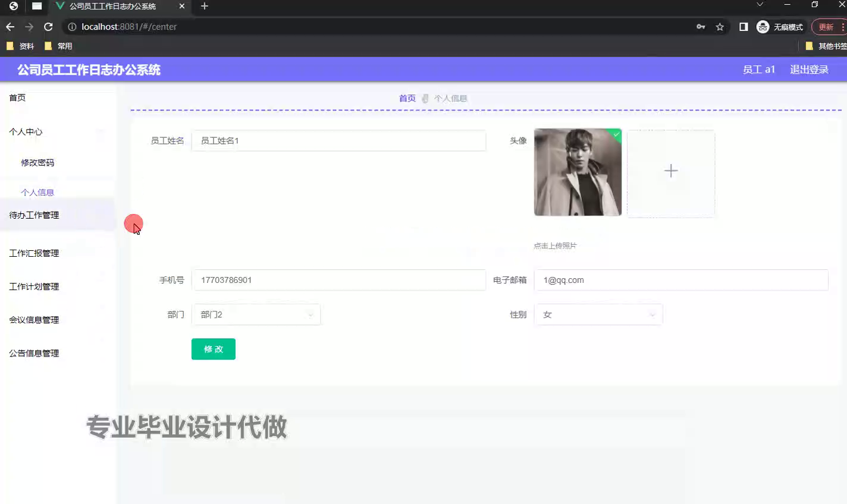Screen dimensions: 847x504
Task: Click the site info icon in the address bar
Action: click(x=72, y=27)
